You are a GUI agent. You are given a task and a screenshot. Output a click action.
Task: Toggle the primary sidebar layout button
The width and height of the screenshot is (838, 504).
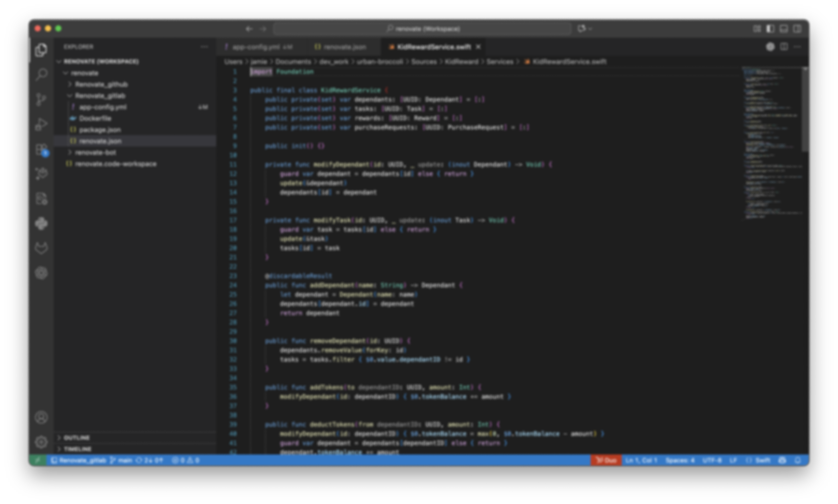coord(770,29)
